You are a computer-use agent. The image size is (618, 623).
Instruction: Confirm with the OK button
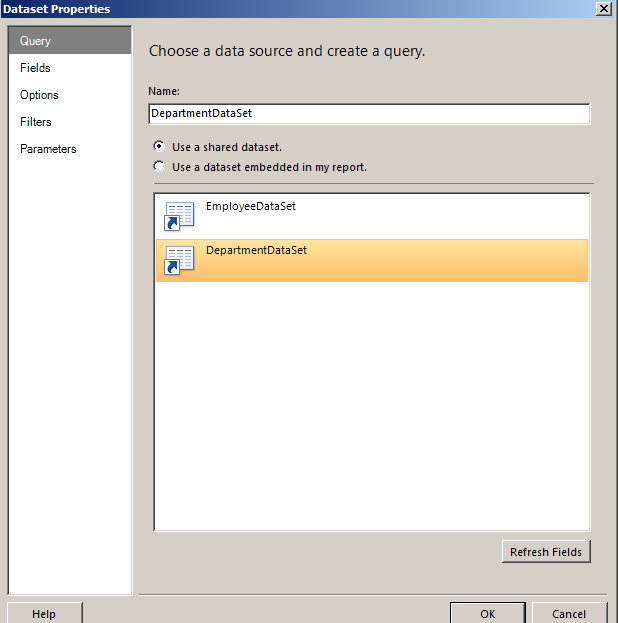488,613
